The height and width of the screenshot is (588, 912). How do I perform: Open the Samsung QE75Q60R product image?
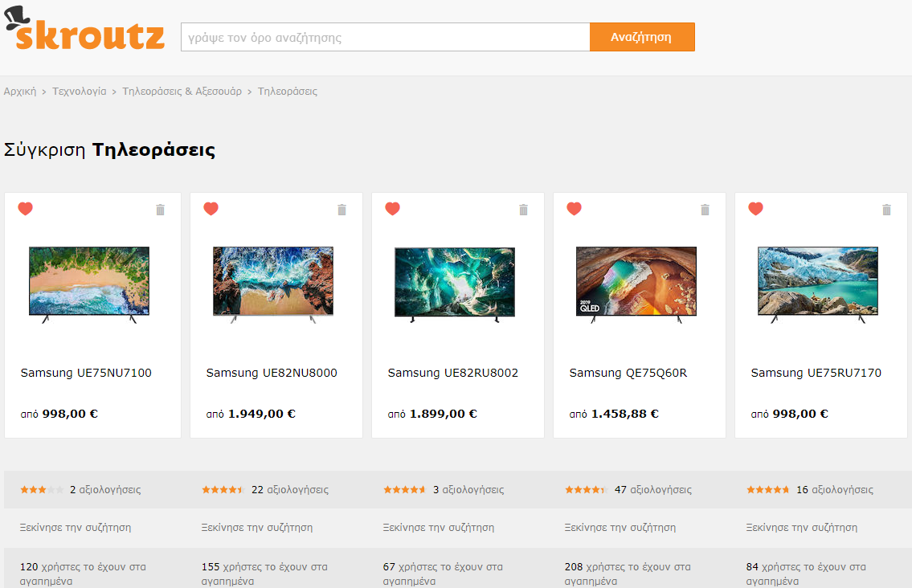pos(636,284)
